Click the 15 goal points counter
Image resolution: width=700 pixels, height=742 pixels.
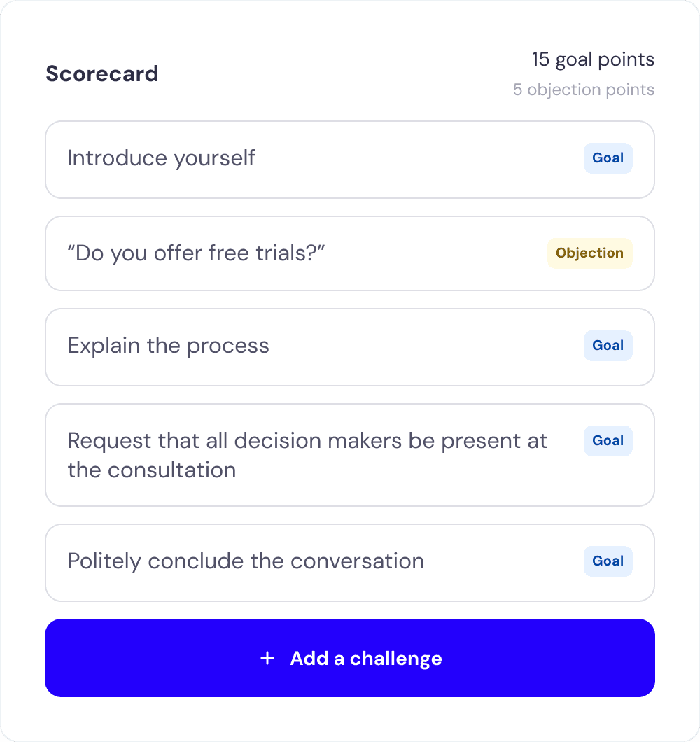[592, 59]
